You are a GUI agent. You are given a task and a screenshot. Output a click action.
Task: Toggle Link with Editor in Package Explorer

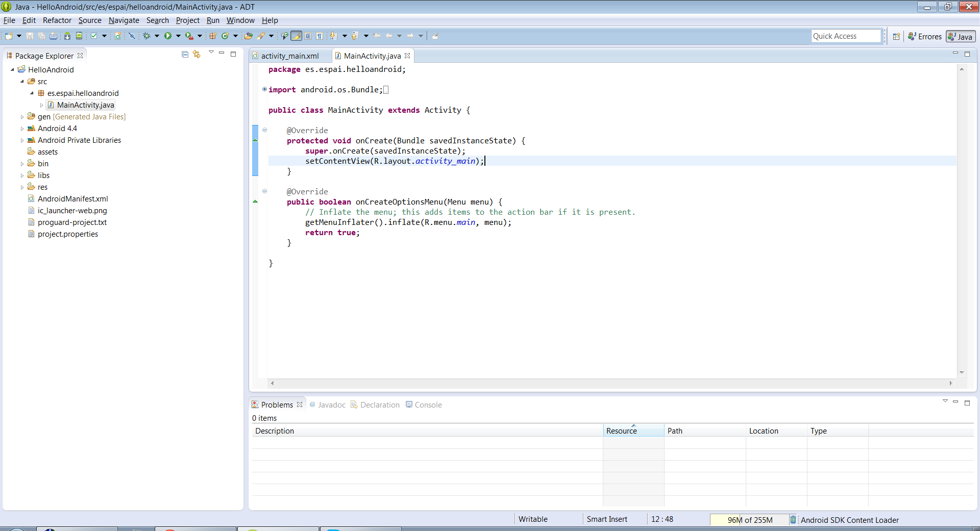197,55
